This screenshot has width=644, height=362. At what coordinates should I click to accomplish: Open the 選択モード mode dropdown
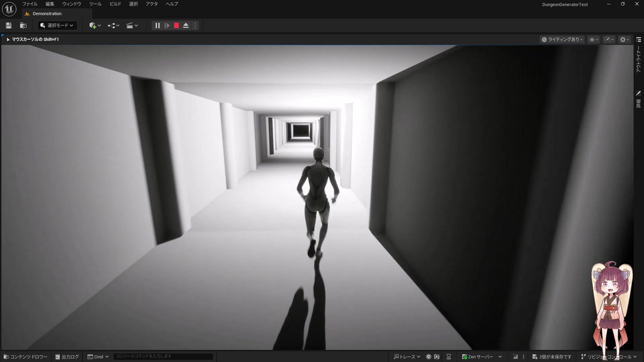57,25
